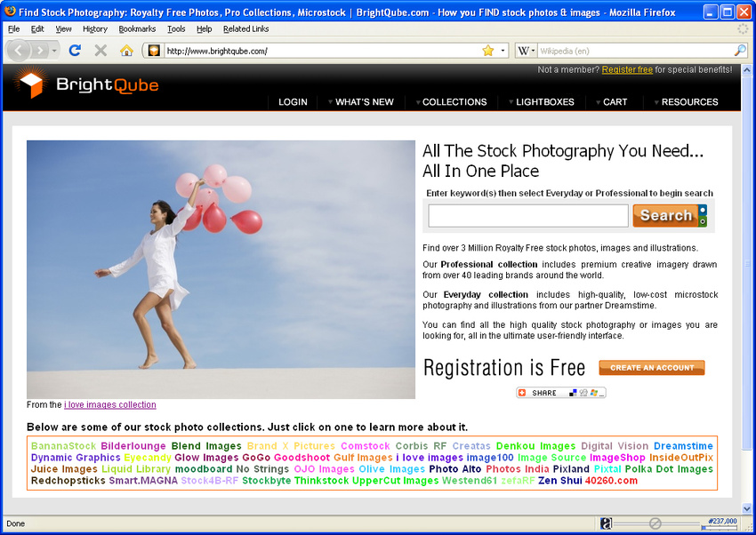Expand the RESOURCES navigation menu
Screen dimensions: 756x535
[686, 102]
